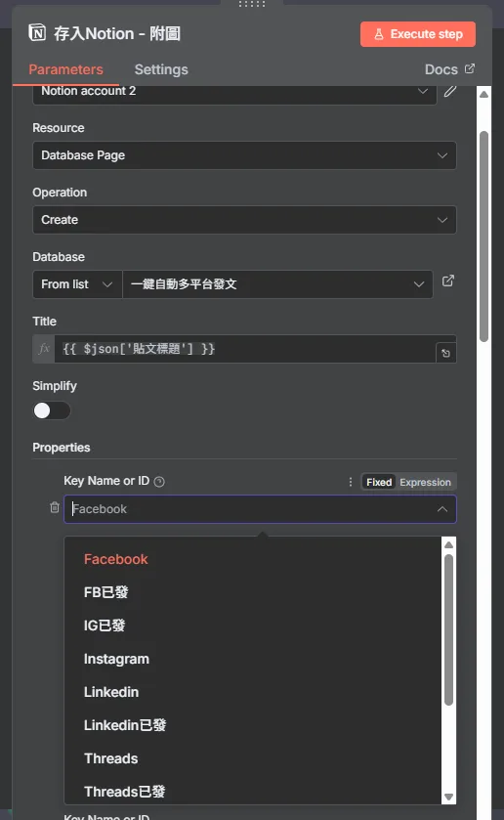Open the database selector 一鍵自動多平台發文
The image size is (504, 820).
[x=277, y=284]
